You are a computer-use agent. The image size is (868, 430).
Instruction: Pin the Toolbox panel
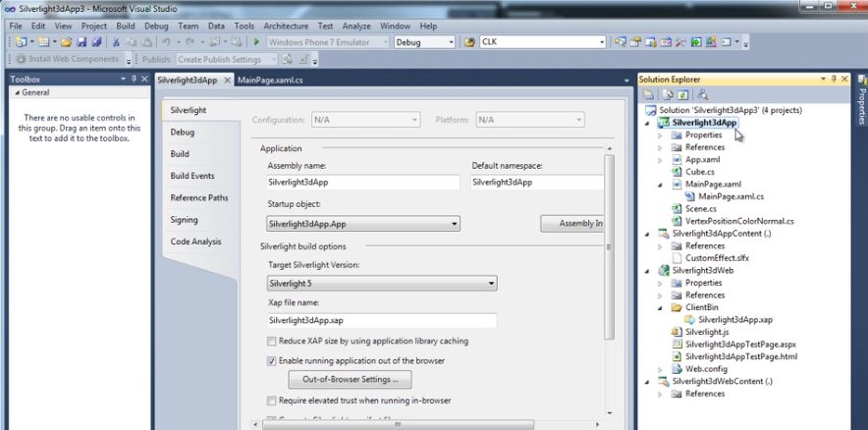(134, 80)
